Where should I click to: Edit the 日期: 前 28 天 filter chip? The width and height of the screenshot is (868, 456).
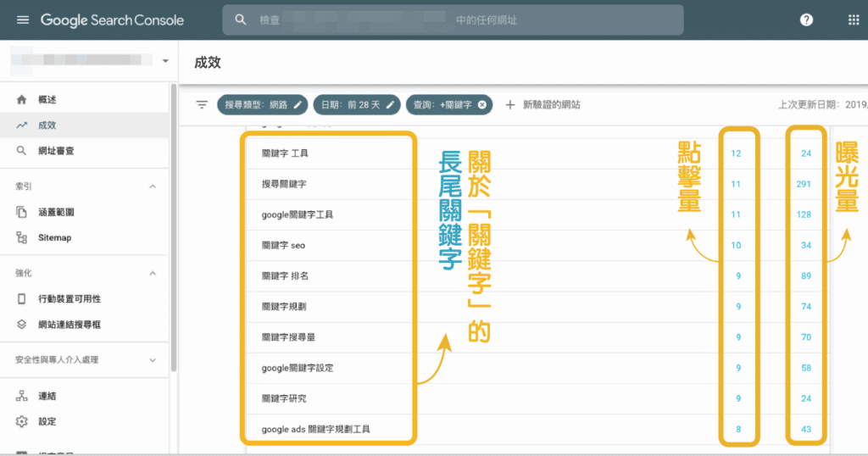357,104
